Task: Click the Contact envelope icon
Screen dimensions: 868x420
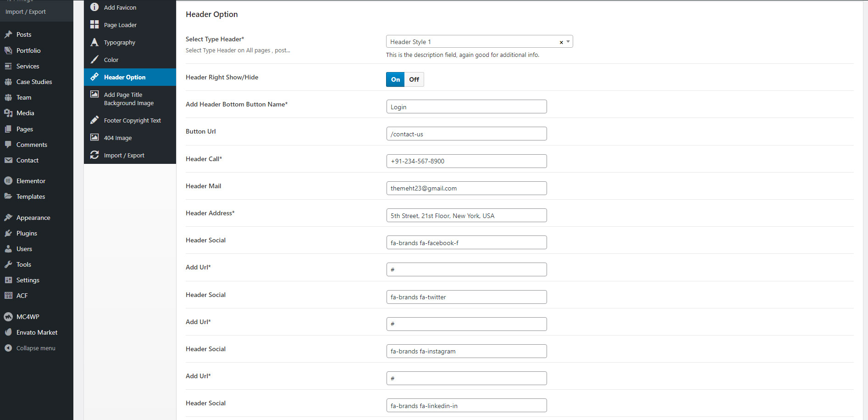Action: (8, 160)
